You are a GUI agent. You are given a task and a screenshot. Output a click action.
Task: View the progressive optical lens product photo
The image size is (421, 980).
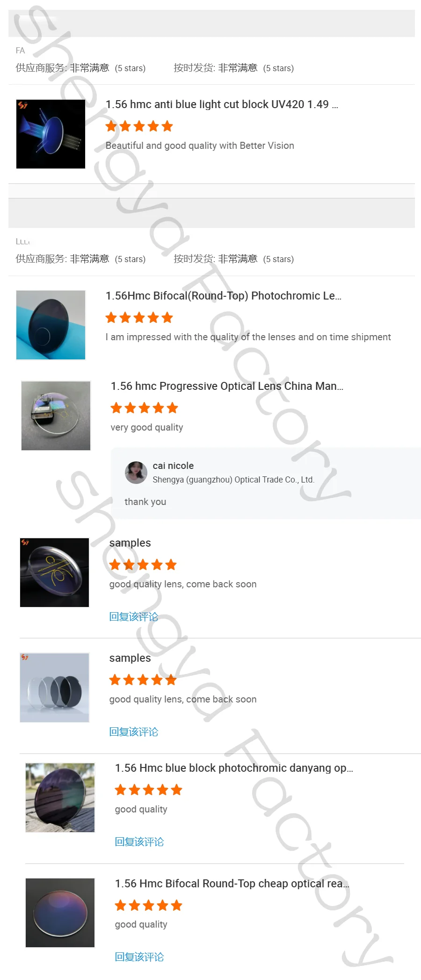coord(56,416)
